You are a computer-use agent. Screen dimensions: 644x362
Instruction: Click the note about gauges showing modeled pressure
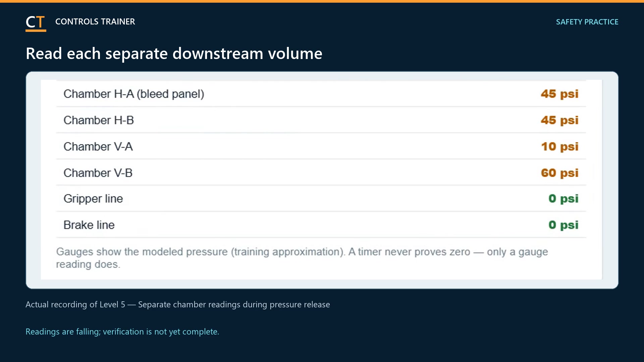tap(302, 258)
